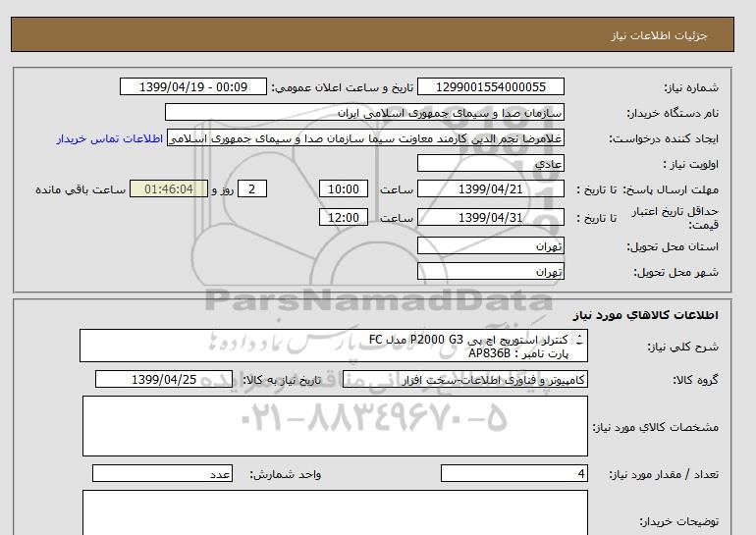Click the label ساعت باقی مانده
Screen dimensions: 756x535
pos(81,189)
